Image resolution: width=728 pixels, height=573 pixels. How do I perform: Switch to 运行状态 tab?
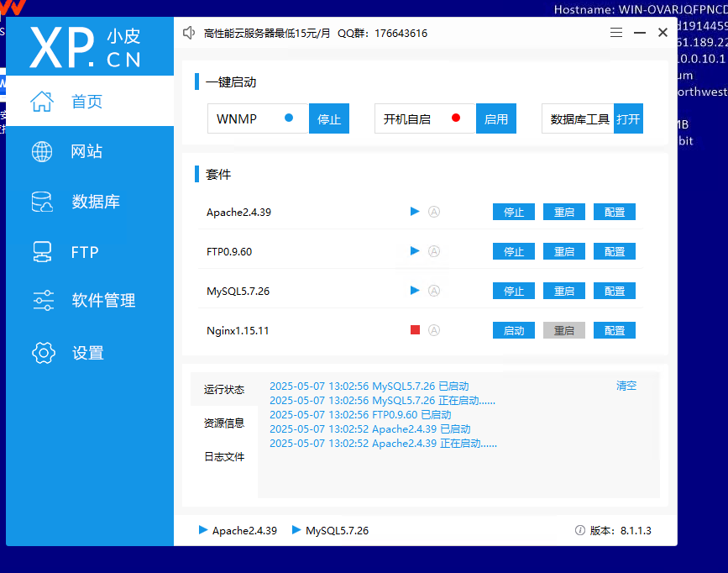pos(224,390)
